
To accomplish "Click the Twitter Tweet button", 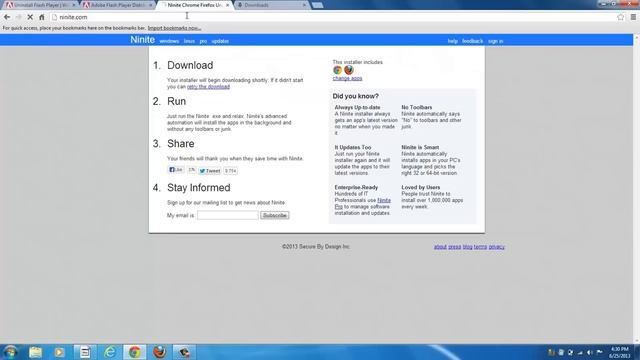I will 210,171.
